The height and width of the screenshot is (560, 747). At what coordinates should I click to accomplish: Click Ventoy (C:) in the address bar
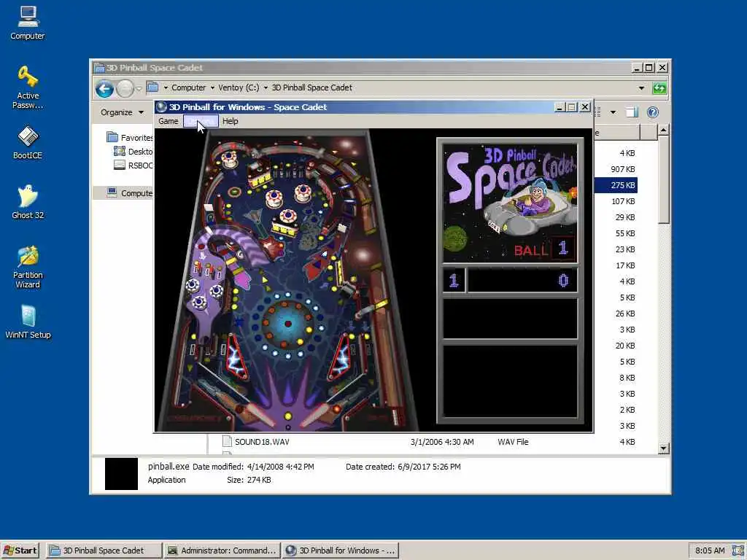(x=239, y=88)
